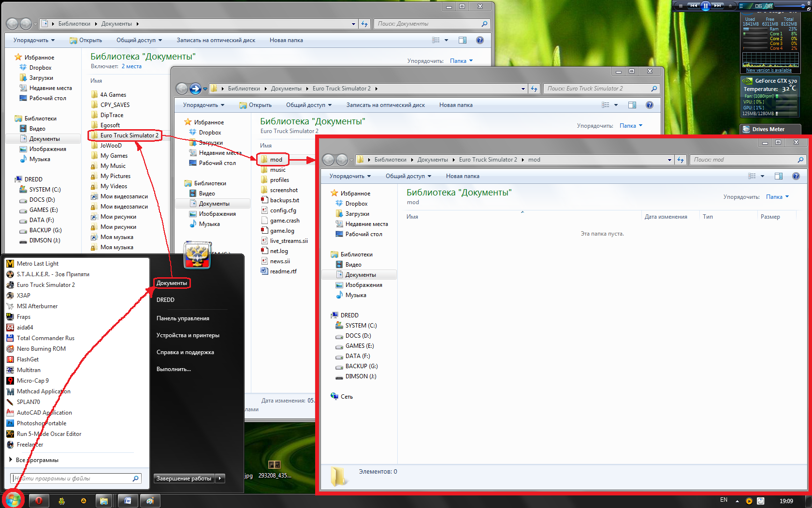The width and height of the screenshot is (812, 508).
Task: Refresh the mod window address bar
Action: coord(681,160)
